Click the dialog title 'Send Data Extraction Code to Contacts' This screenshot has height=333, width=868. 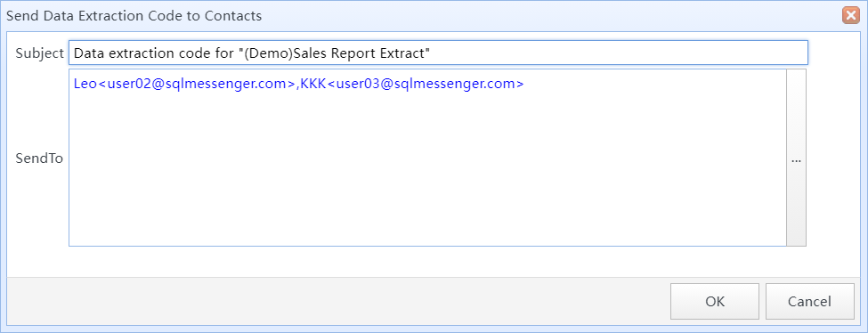pyautogui.click(x=134, y=15)
